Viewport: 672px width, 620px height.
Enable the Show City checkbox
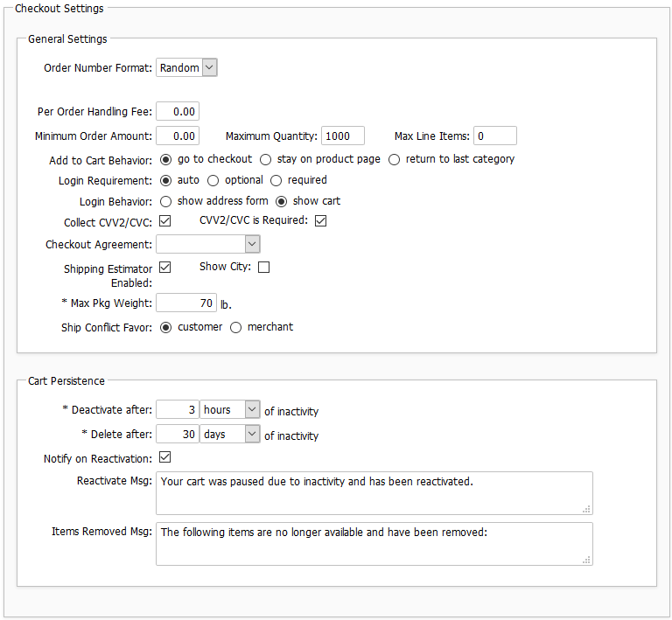tap(263, 268)
